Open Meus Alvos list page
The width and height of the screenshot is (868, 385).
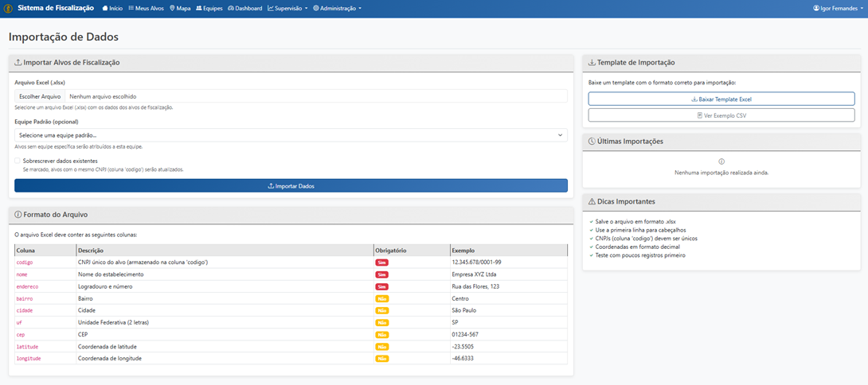(147, 8)
